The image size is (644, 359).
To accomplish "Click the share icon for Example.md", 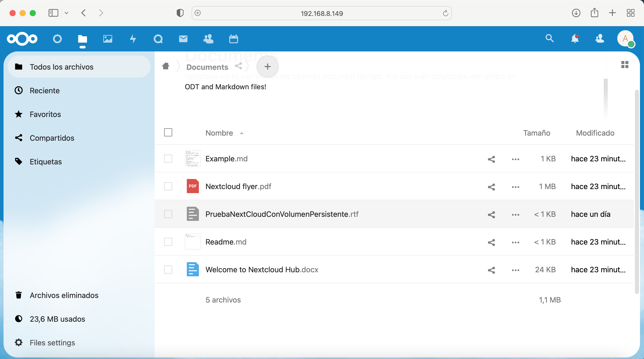I will 491,159.
